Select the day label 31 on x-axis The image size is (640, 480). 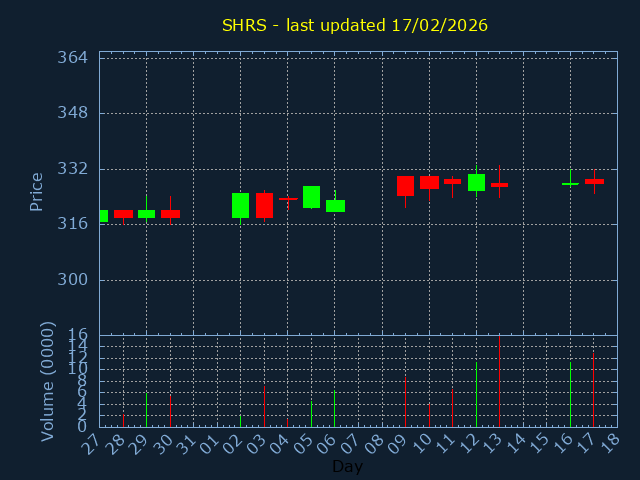[x=185, y=444]
